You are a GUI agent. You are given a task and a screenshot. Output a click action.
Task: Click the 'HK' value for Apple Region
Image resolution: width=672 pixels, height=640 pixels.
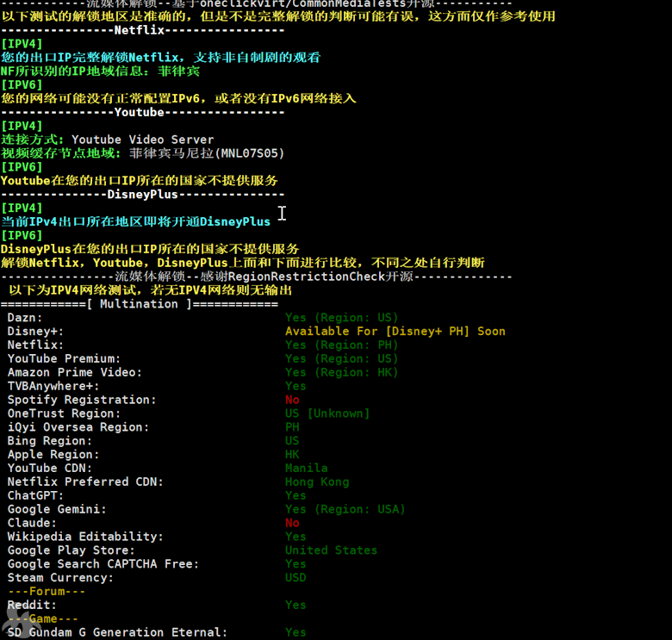point(292,455)
